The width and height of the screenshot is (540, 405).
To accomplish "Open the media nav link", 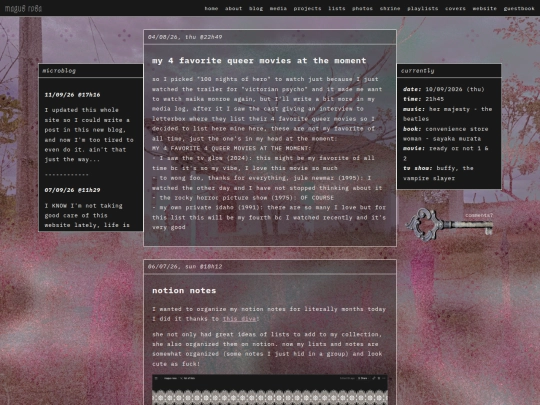I will click(278, 8).
